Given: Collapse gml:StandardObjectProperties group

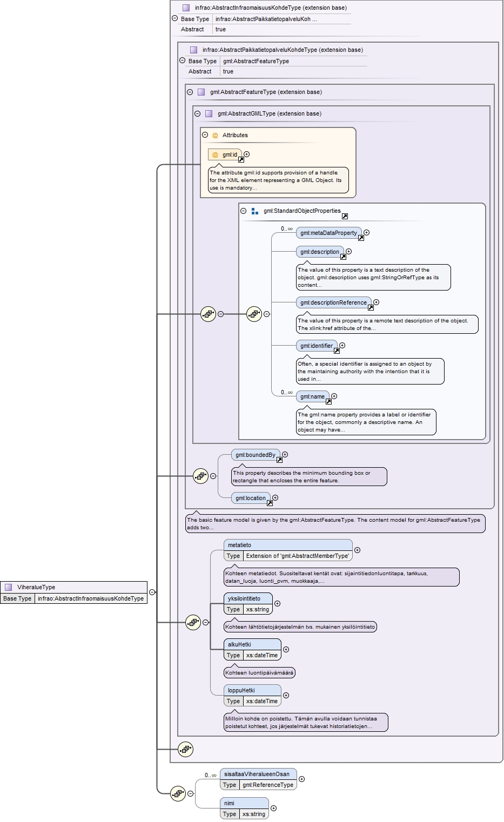Looking at the screenshot, I should (244, 211).
